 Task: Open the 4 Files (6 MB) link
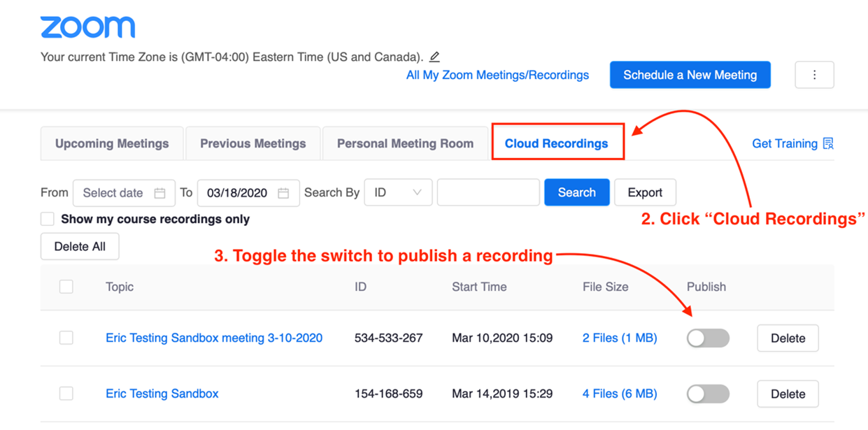click(619, 394)
